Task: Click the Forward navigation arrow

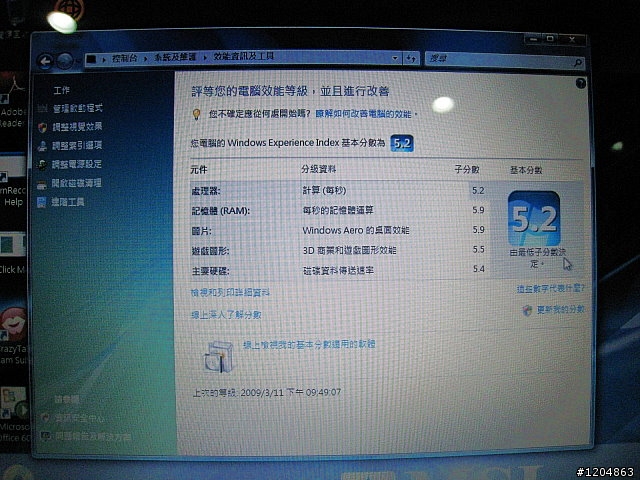Action: pyautogui.click(x=65, y=61)
